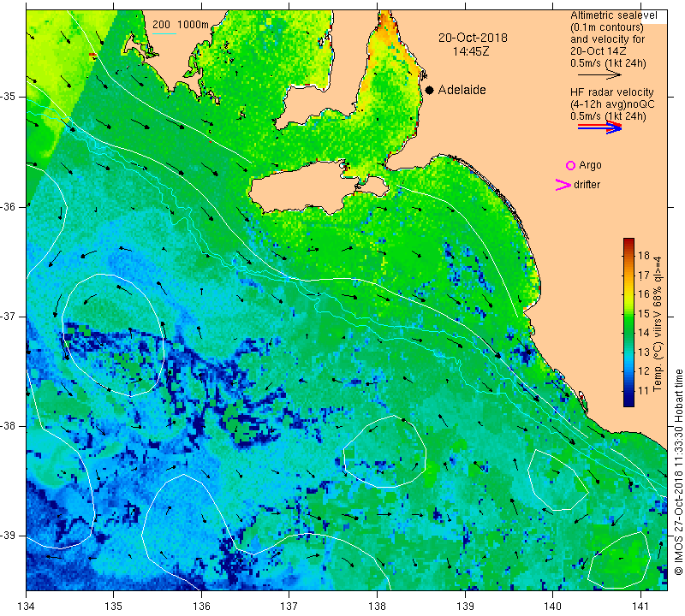Click the red-blue HF radar velocity arrow

coord(599,127)
